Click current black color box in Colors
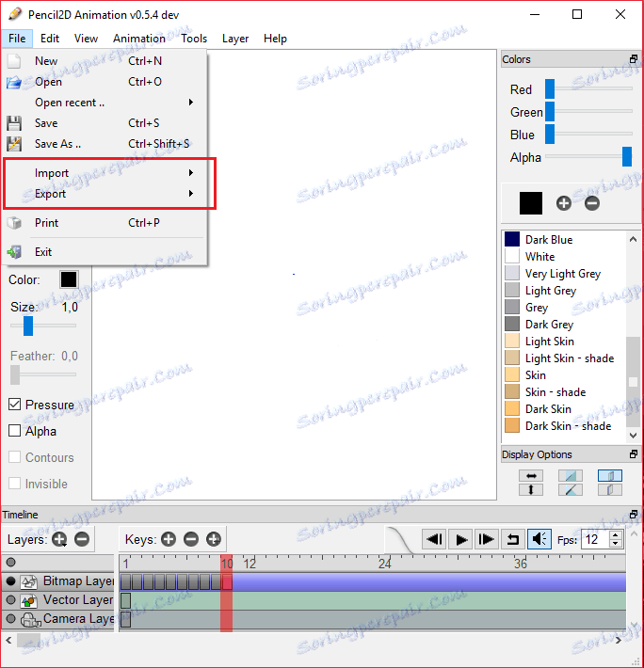 pyautogui.click(x=531, y=203)
